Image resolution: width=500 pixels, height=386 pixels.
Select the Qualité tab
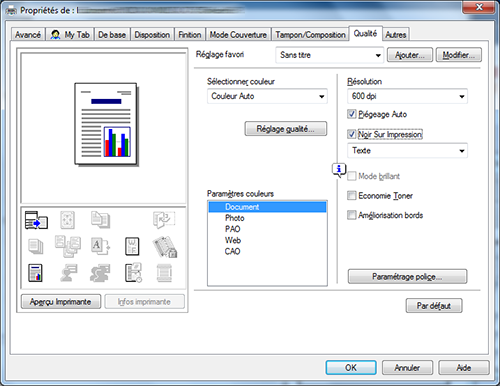tap(365, 33)
